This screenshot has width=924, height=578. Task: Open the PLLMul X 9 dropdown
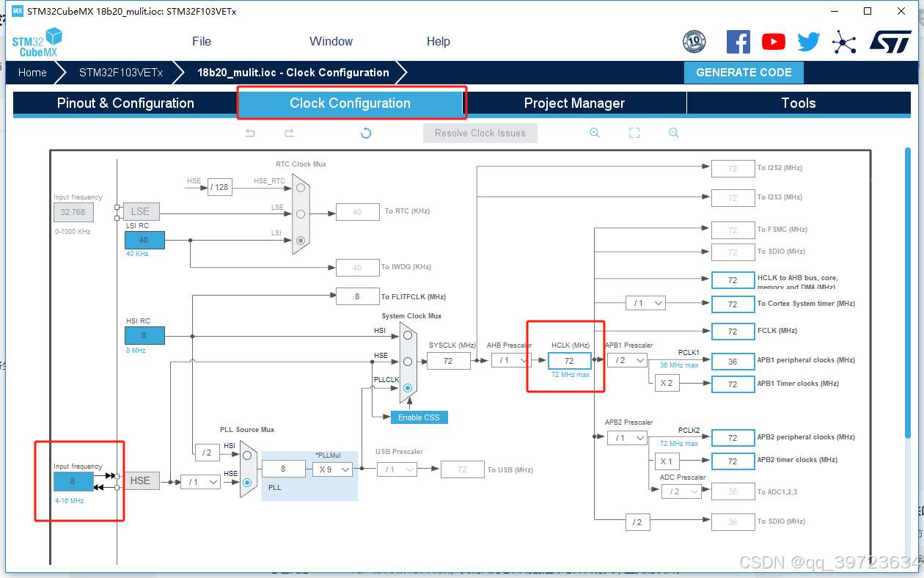pos(333,469)
